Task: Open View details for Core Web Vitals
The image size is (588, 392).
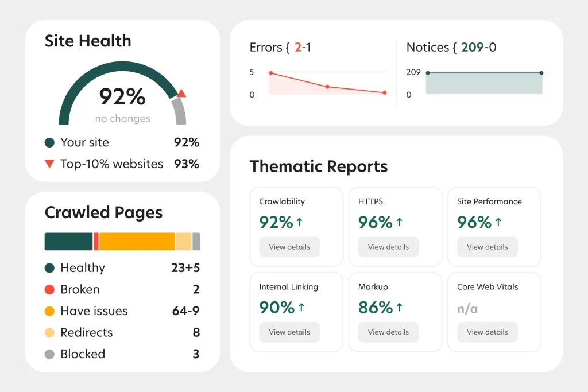Action: coord(487,332)
